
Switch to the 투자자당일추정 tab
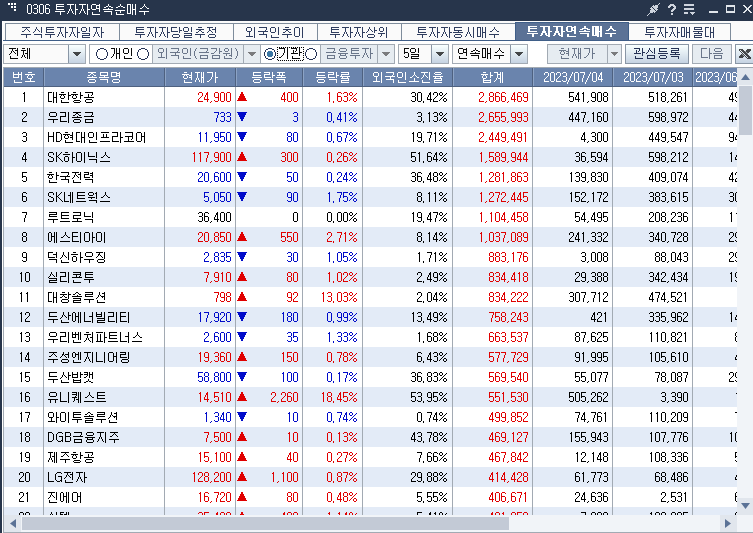176,32
